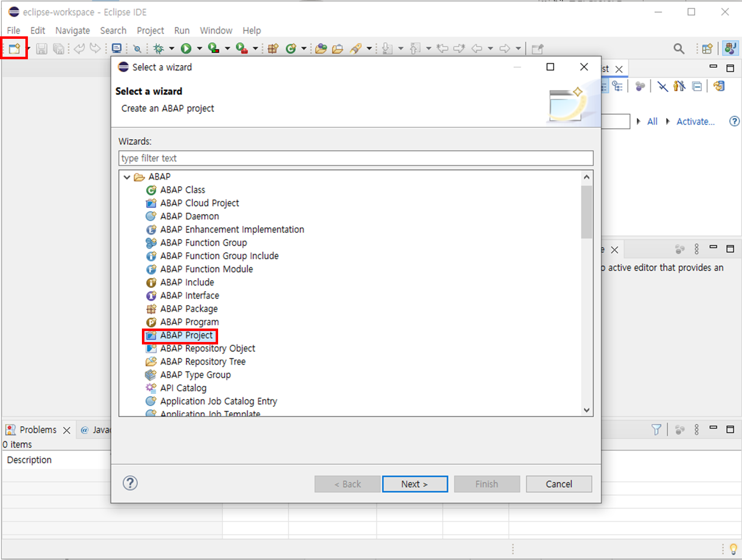The width and height of the screenshot is (742, 560).
Task: Open the dropdown arrow beside Debug icon
Action: 172,48
